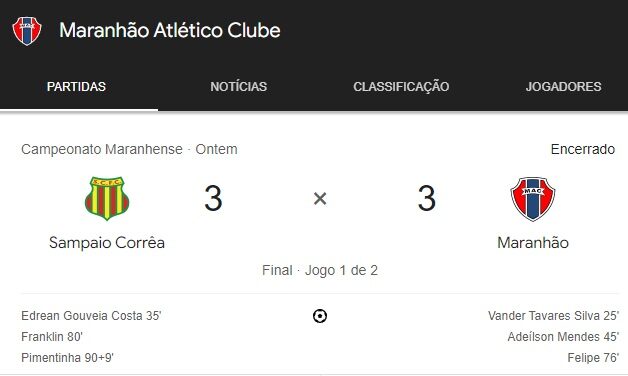628x376 pixels.
Task: Click the Maranhão crest beside the score
Action: [533, 199]
